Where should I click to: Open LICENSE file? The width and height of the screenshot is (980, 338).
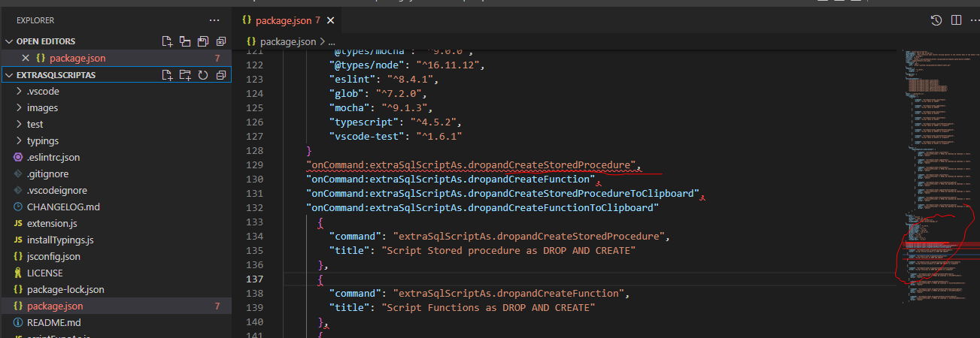click(44, 273)
